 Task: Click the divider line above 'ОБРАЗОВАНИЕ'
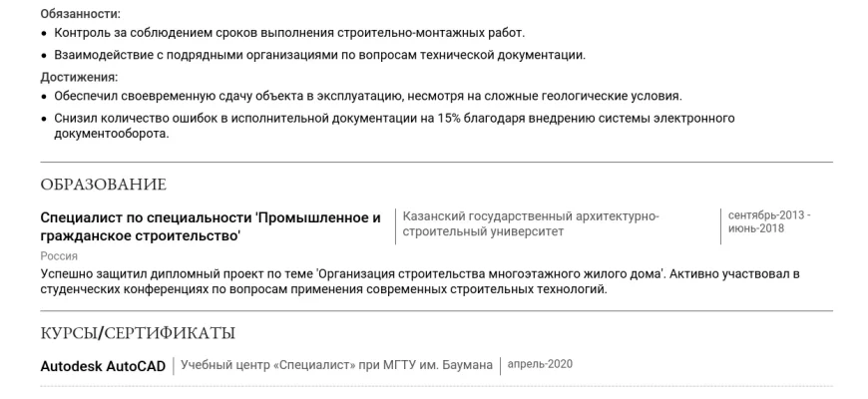[436, 162]
